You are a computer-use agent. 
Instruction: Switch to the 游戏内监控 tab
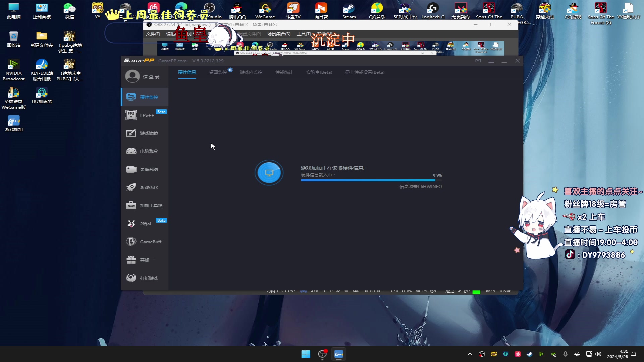(x=251, y=72)
